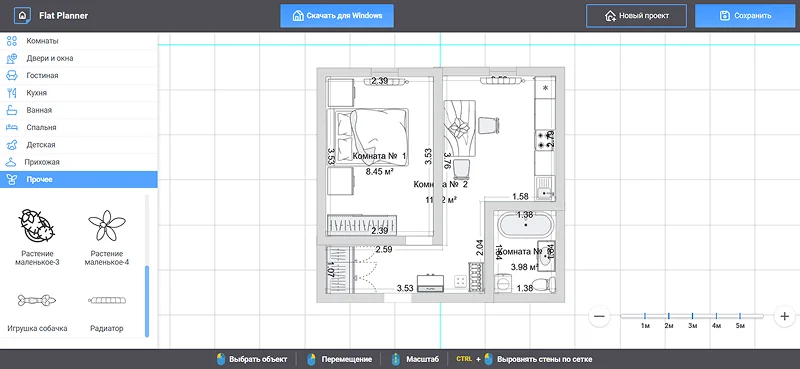Click Скачать для Windows button

(337, 15)
